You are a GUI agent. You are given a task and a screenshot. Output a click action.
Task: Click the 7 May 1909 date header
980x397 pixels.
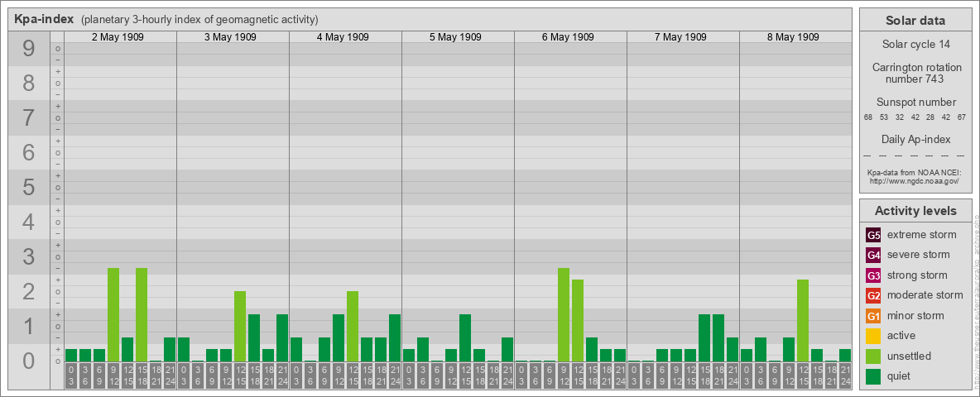tap(680, 37)
